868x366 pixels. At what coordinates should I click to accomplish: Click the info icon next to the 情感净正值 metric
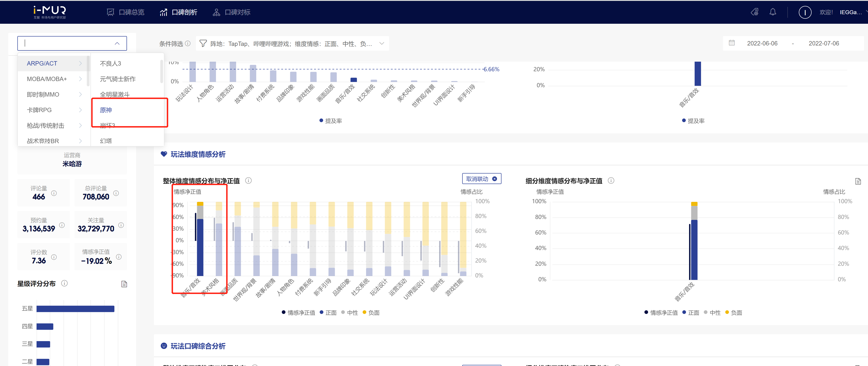(119, 257)
